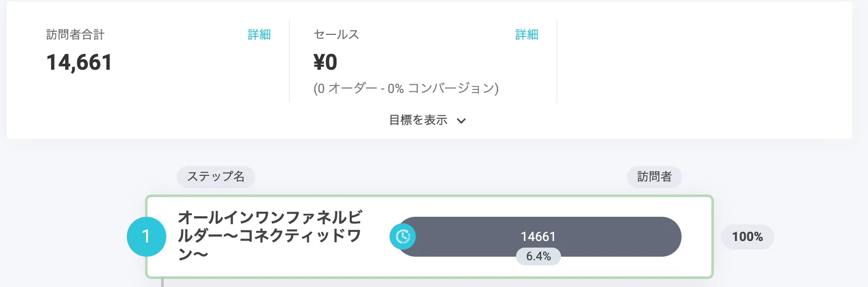Click the 14,661 total visitors figure

click(79, 63)
